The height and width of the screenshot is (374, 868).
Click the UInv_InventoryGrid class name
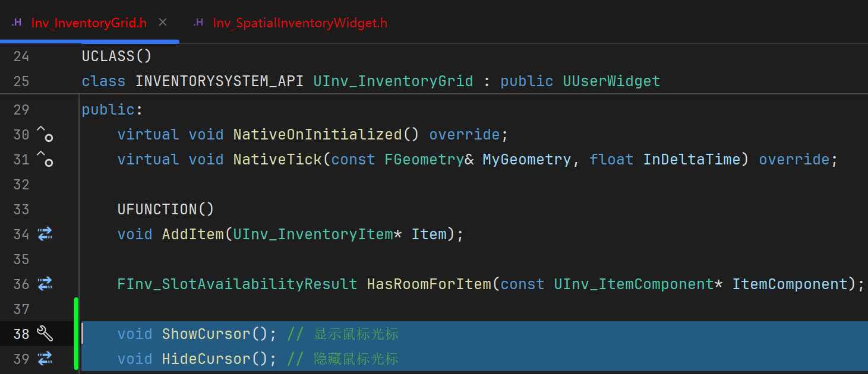393,81
